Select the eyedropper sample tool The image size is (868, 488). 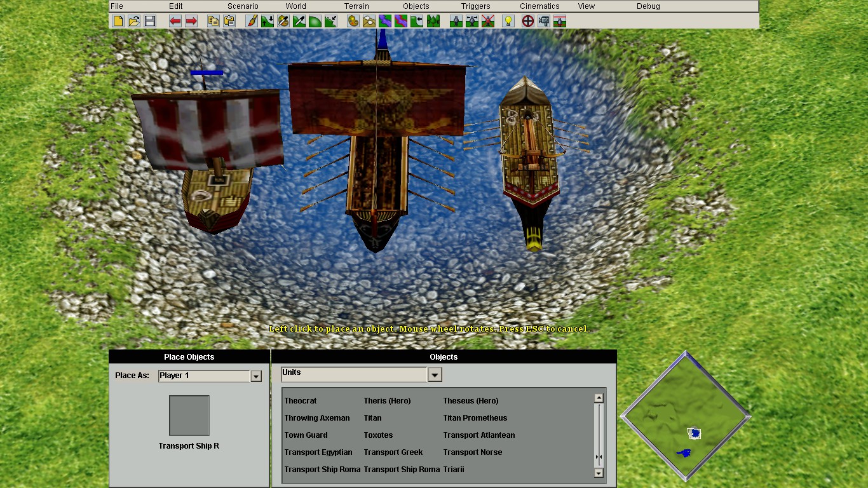coord(299,21)
